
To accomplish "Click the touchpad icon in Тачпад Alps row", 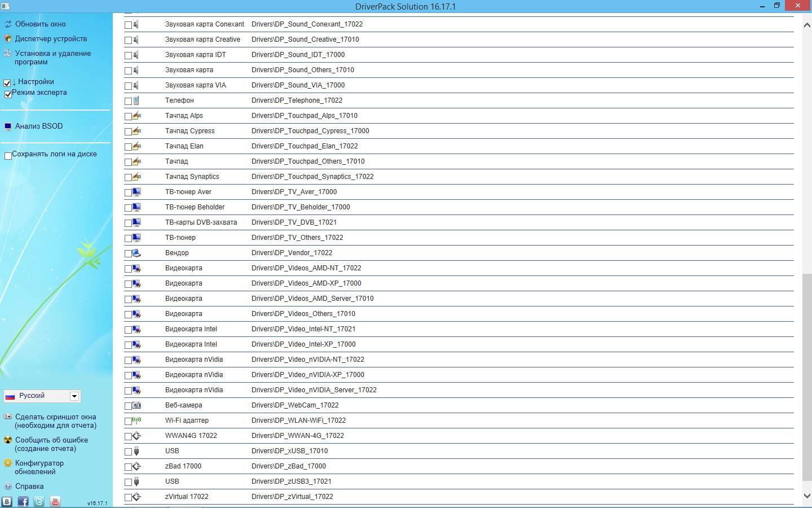I will [x=136, y=116].
